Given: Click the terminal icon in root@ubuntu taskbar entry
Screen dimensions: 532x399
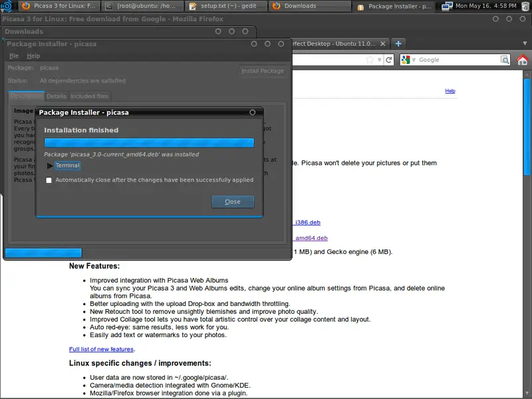Looking at the screenshot, I should 109,6.
